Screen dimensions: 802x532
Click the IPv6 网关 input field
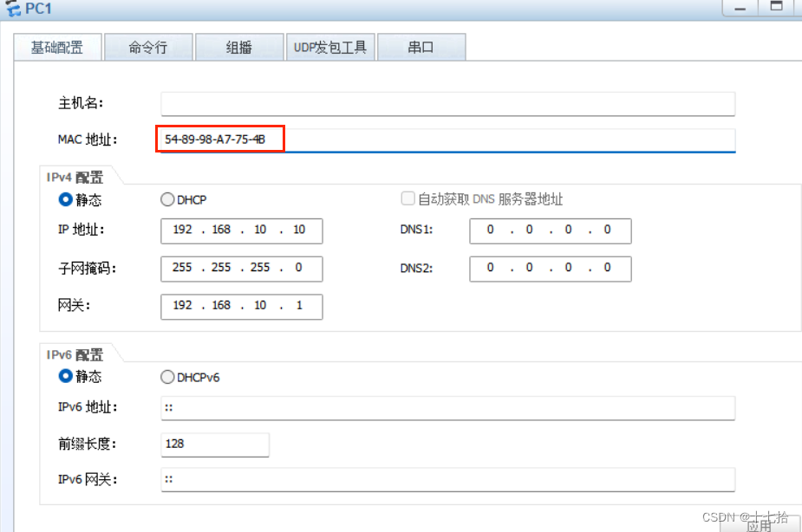tap(448, 479)
